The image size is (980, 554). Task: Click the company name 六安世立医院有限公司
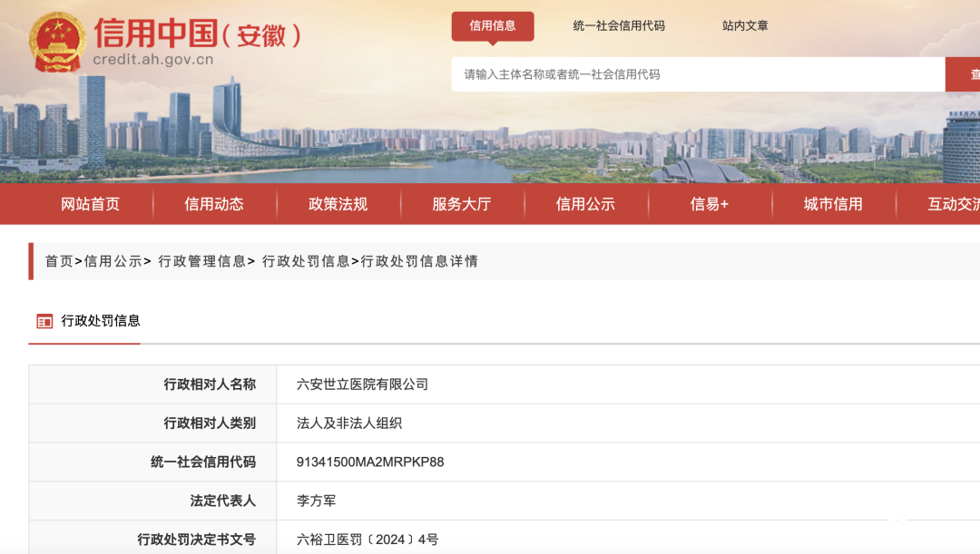point(362,384)
